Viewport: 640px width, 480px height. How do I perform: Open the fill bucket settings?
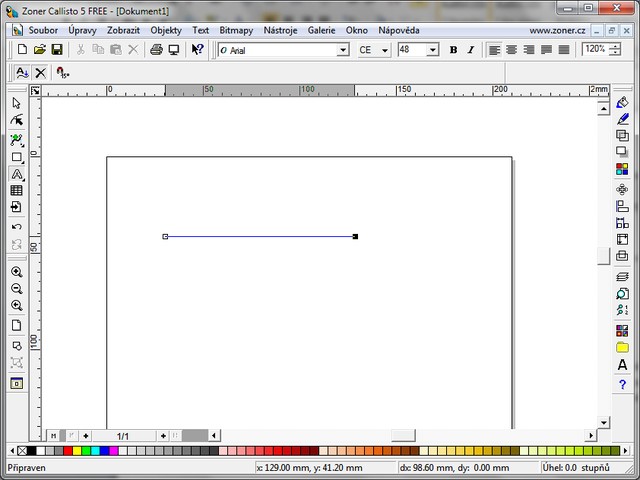pyautogui.click(x=622, y=102)
